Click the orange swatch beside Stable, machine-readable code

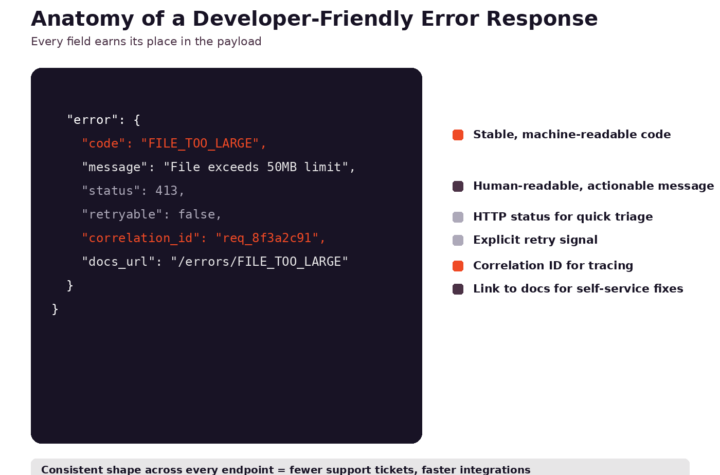(458, 135)
